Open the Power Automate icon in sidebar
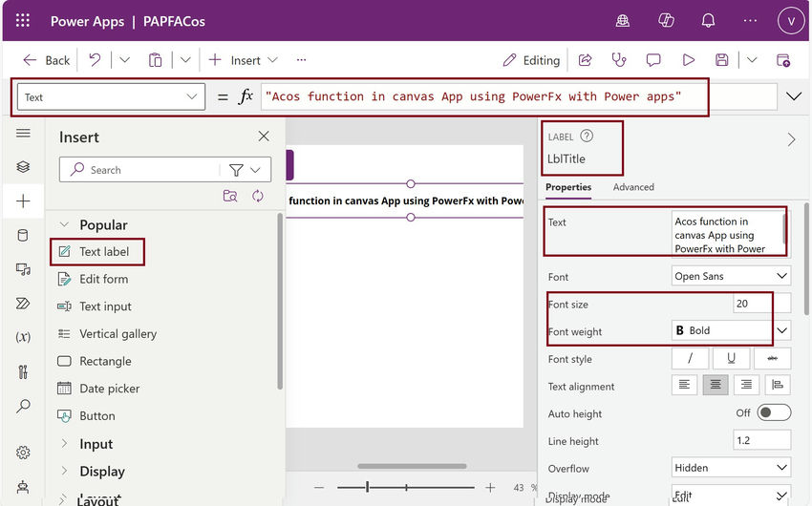Viewport: 812px width, 506px height. pos(23,304)
